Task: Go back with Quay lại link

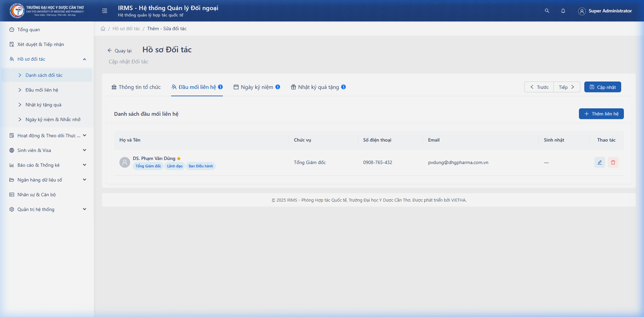Action: click(x=119, y=51)
